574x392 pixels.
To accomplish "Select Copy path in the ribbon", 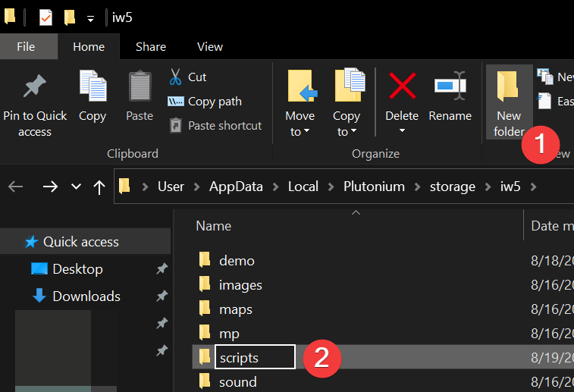I will [205, 102].
